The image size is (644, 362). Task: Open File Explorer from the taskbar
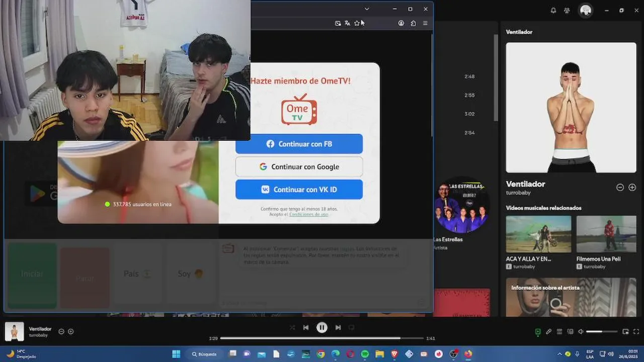379,354
